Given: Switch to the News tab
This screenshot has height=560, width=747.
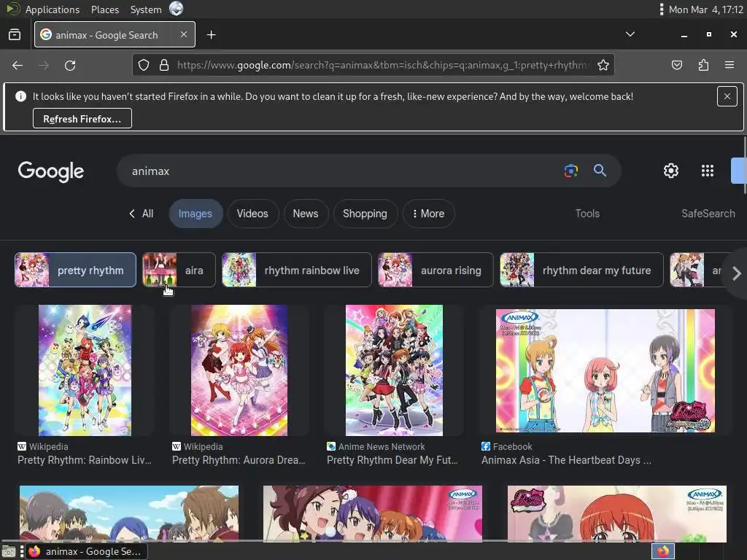Looking at the screenshot, I should tap(306, 214).
